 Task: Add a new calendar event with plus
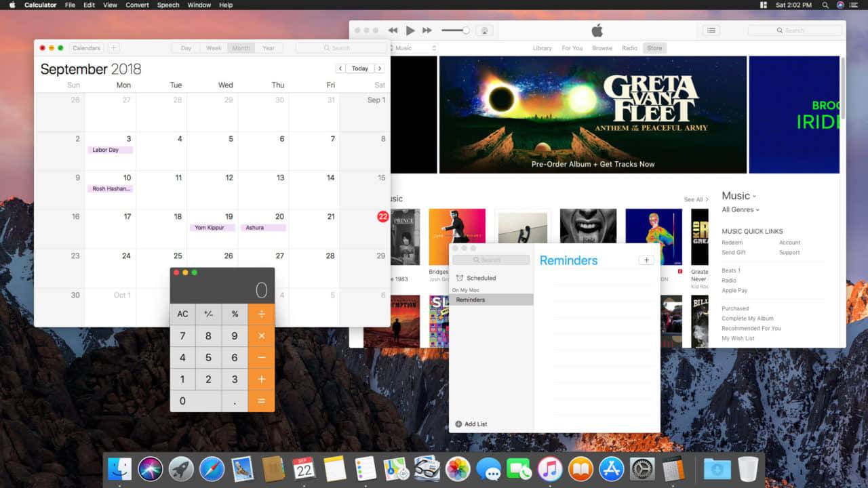[x=113, y=48]
